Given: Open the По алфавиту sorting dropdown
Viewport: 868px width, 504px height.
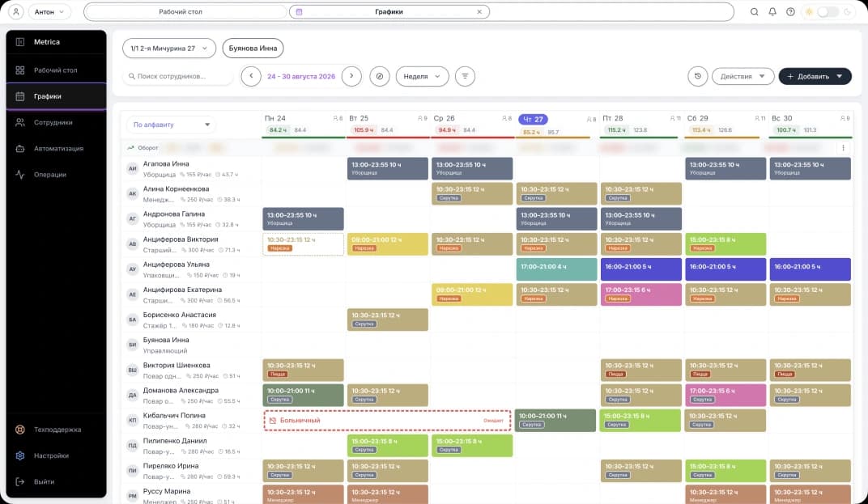Looking at the screenshot, I should [x=171, y=125].
